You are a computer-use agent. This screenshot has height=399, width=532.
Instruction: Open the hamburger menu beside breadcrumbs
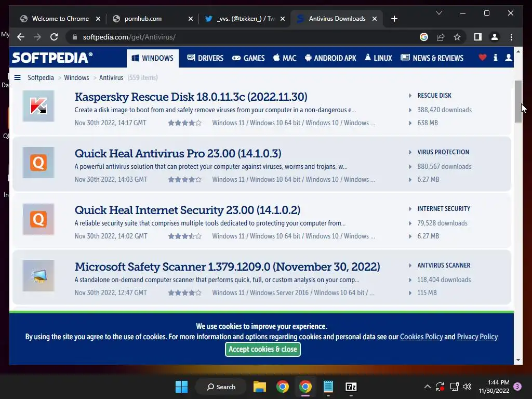pyautogui.click(x=17, y=77)
